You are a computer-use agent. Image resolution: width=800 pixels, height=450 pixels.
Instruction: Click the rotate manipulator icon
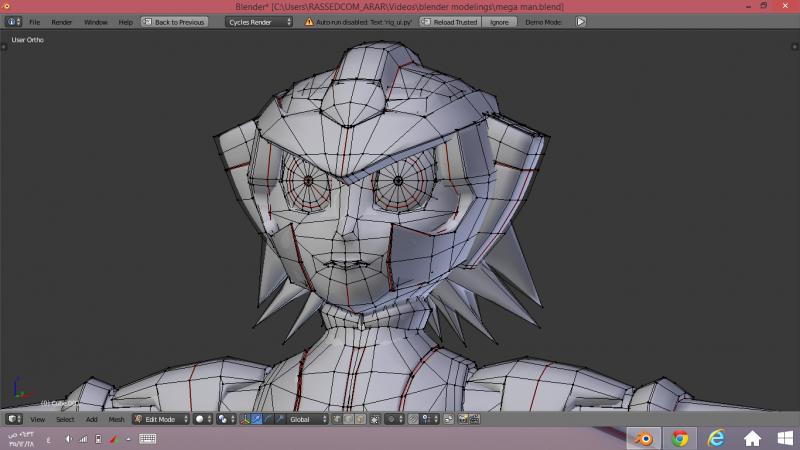(x=268, y=419)
